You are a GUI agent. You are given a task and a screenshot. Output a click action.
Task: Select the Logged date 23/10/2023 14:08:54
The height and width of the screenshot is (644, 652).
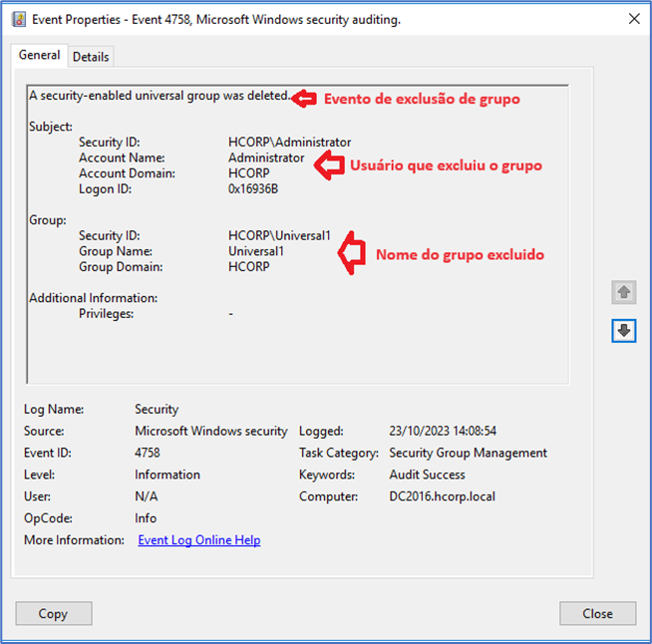[x=443, y=431]
